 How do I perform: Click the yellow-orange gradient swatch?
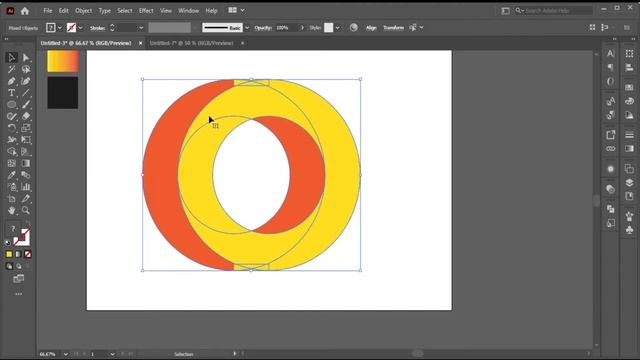63,61
